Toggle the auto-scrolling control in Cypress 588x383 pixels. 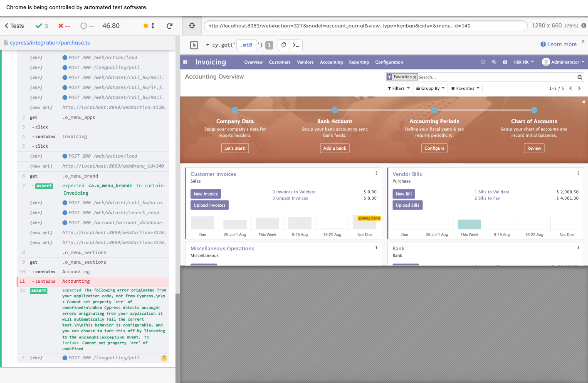pyautogui.click(x=149, y=26)
